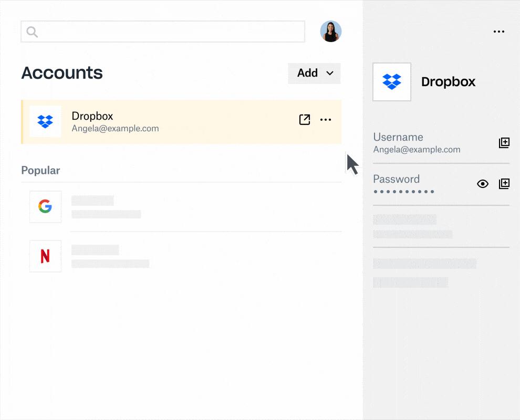Reveal the password with the eye toggle
Screen dimensions: 520x420
pos(482,184)
